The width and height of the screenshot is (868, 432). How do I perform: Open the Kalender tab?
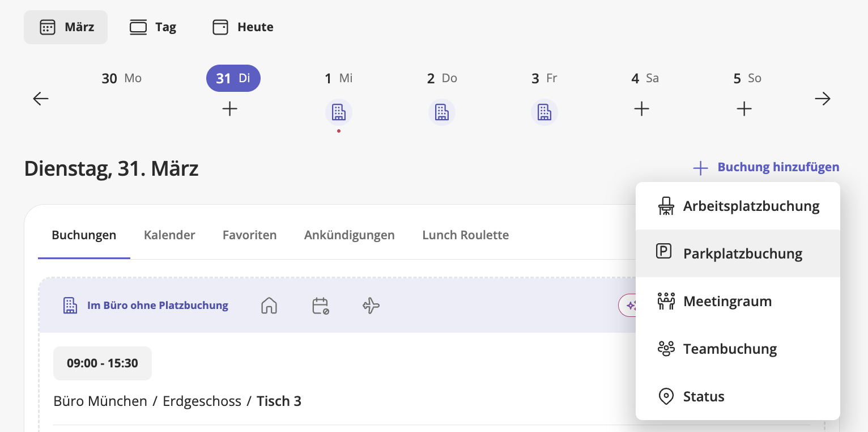(x=169, y=235)
